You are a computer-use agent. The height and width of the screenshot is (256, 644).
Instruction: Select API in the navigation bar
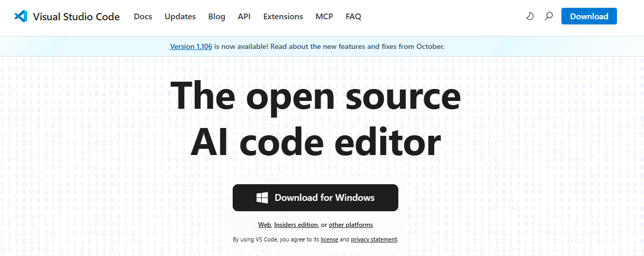click(244, 16)
